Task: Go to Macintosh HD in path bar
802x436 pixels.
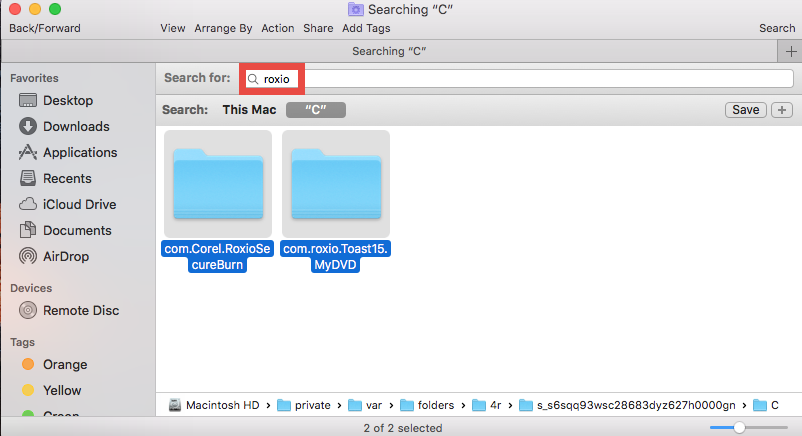Action: point(214,405)
